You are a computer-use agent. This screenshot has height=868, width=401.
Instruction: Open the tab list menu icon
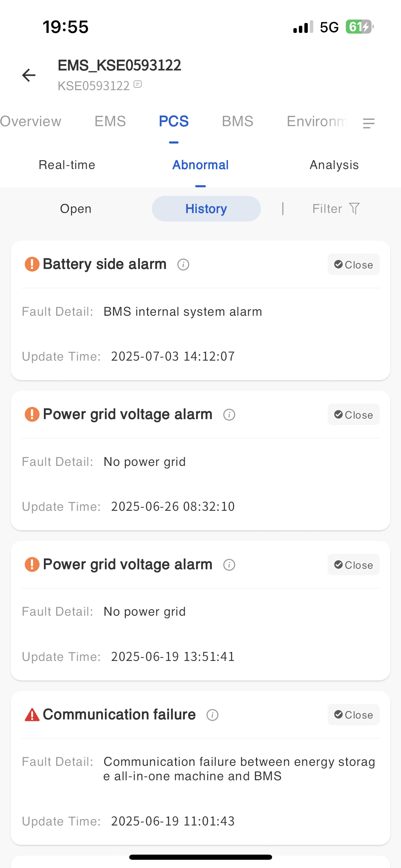[x=368, y=123]
